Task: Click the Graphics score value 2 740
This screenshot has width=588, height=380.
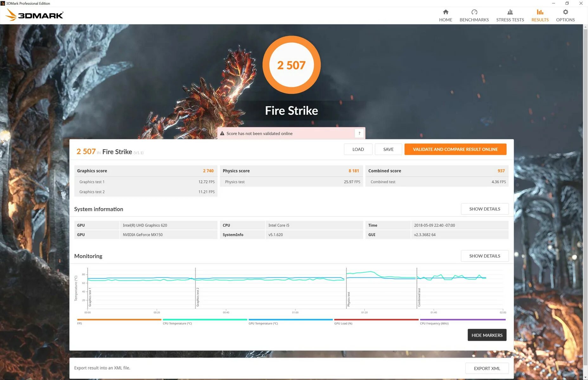Action: pyautogui.click(x=208, y=171)
